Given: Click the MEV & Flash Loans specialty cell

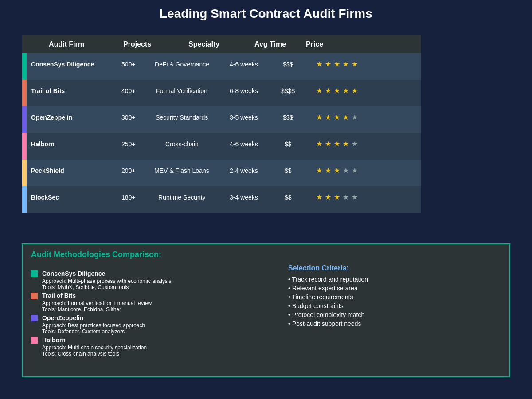Looking at the screenshot, I should click(x=182, y=171).
